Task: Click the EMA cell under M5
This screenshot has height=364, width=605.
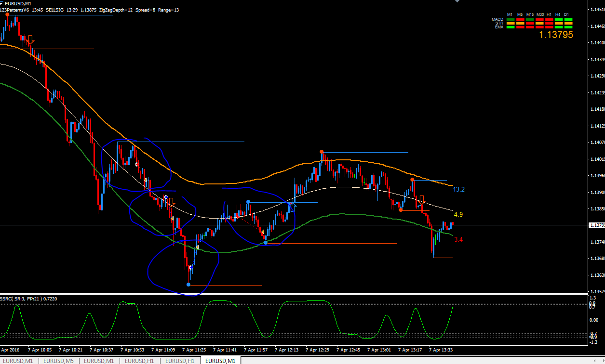Action: click(x=520, y=27)
